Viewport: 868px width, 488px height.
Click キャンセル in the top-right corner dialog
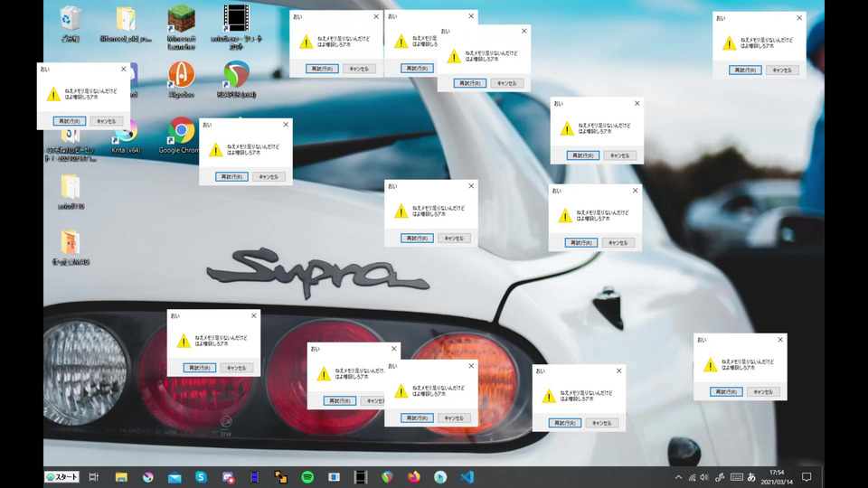pyautogui.click(x=782, y=70)
